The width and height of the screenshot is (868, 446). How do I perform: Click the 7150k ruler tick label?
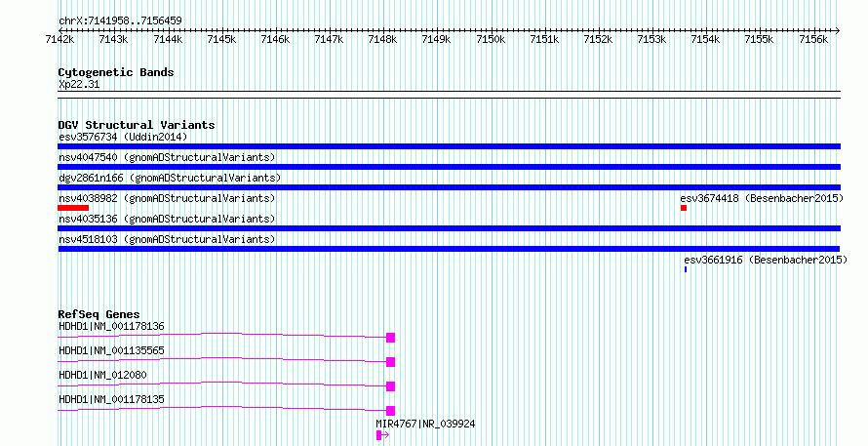click(x=491, y=39)
